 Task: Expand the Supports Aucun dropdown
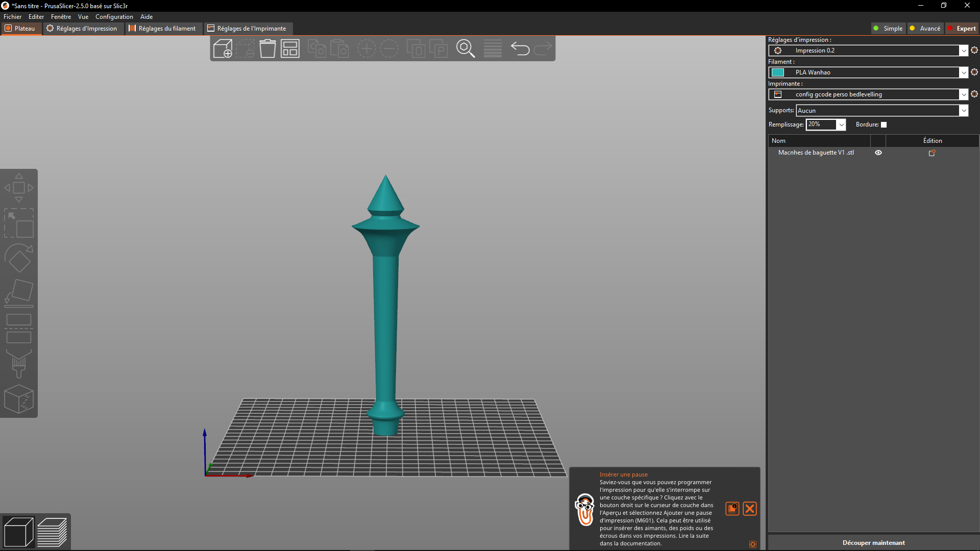pos(964,111)
